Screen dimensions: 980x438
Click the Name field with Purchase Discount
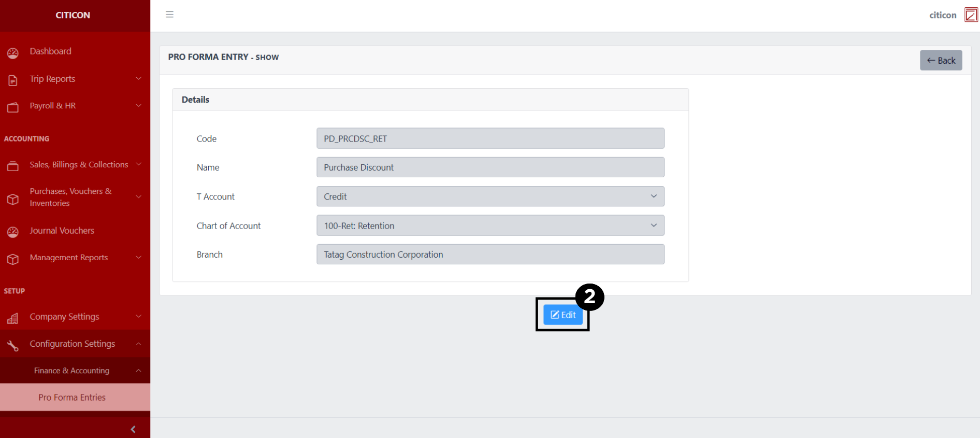click(490, 167)
